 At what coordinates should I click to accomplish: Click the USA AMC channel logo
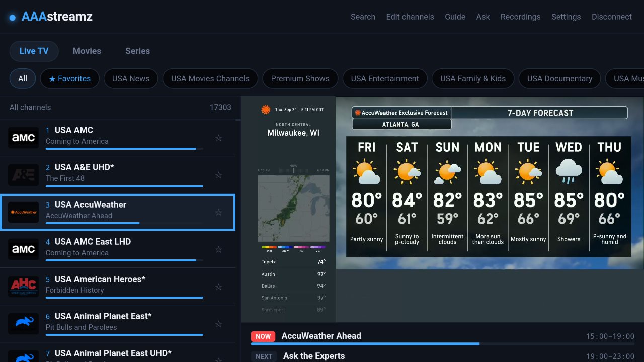click(24, 138)
